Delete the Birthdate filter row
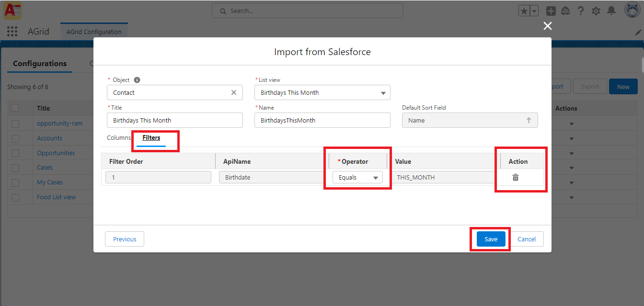The image size is (644, 306). [x=516, y=177]
